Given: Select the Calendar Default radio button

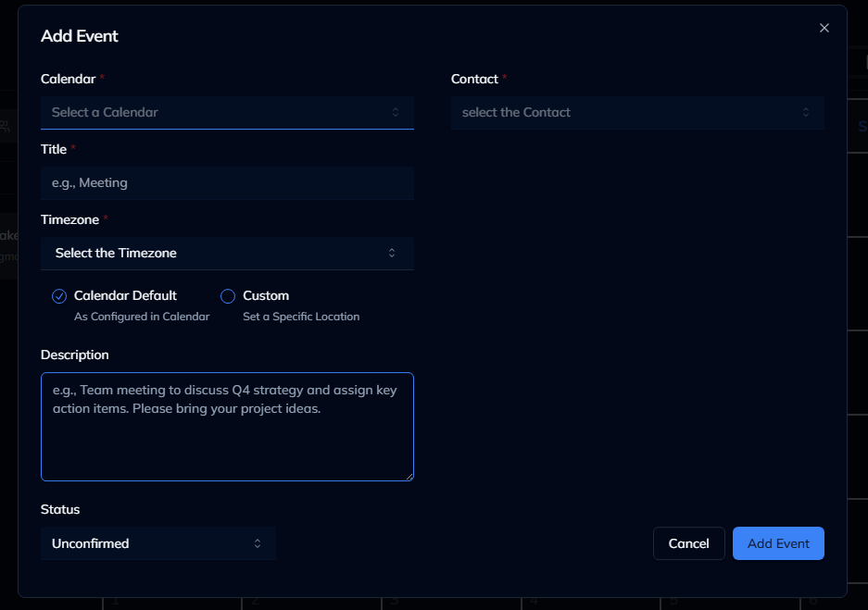Looking at the screenshot, I should click(x=59, y=295).
